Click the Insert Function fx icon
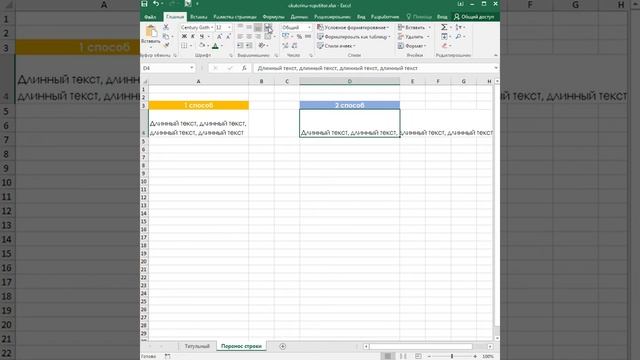 (x=244, y=68)
